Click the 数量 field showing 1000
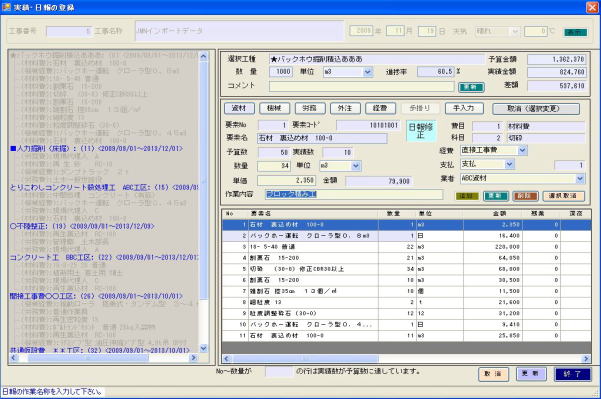Screen dimensions: 601x399 pyautogui.click(x=281, y=72)
